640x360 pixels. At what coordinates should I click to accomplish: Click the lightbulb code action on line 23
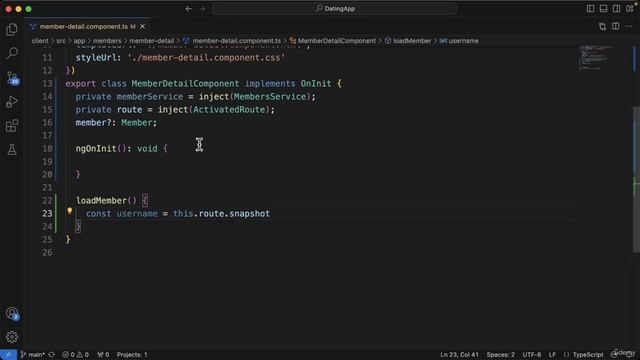coord(69,211)
